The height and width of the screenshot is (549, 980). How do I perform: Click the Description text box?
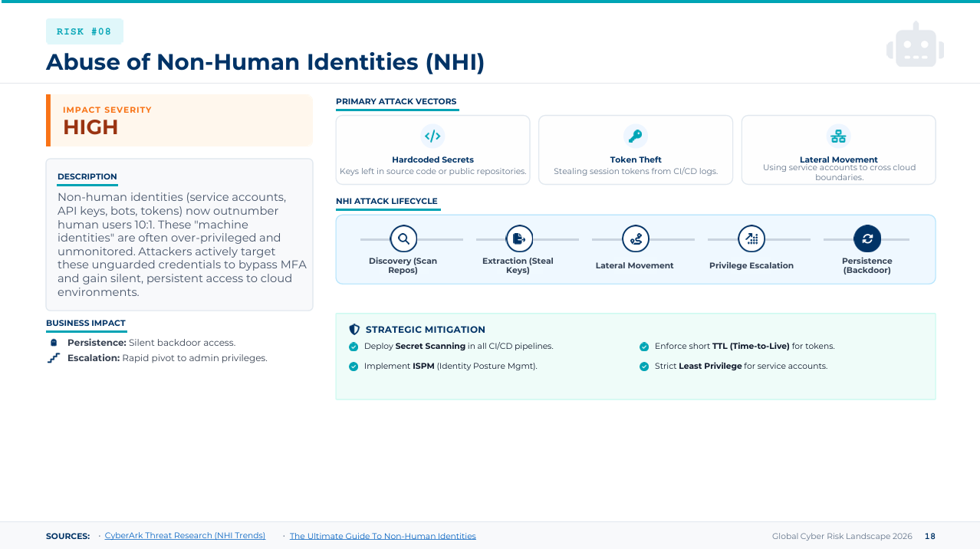[x=179, y=235]
